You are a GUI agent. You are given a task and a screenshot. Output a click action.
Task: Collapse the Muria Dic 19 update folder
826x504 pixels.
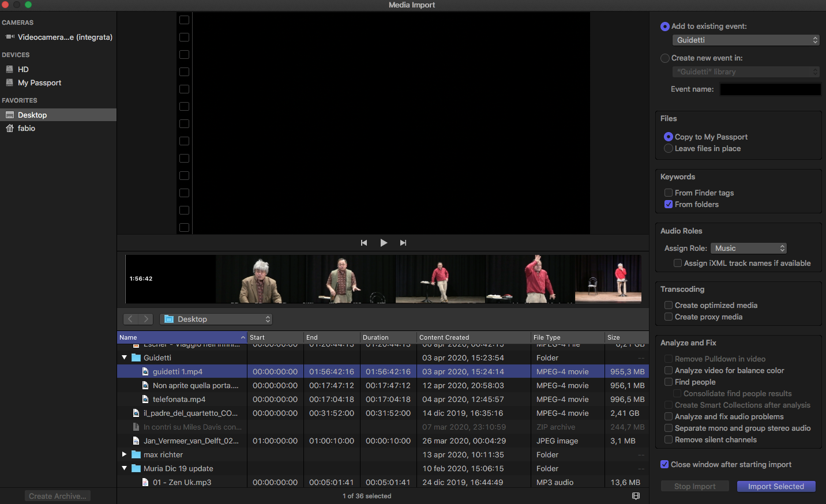pyautogui.click(x=124, y=468)
